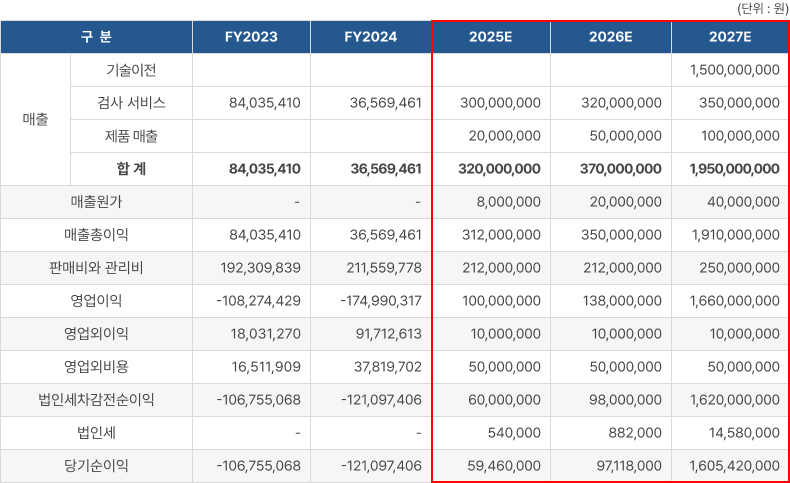
Task: Select the FY2024 column header
Action: 370,37
